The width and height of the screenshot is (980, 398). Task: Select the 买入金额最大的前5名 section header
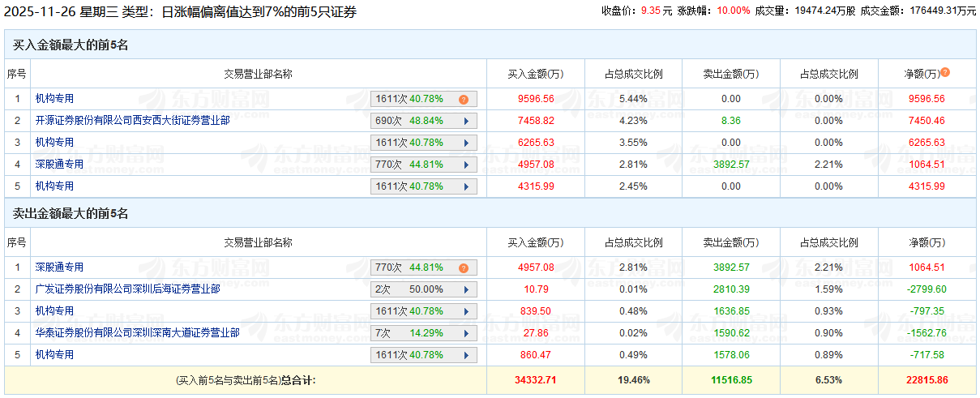point(71,45)
